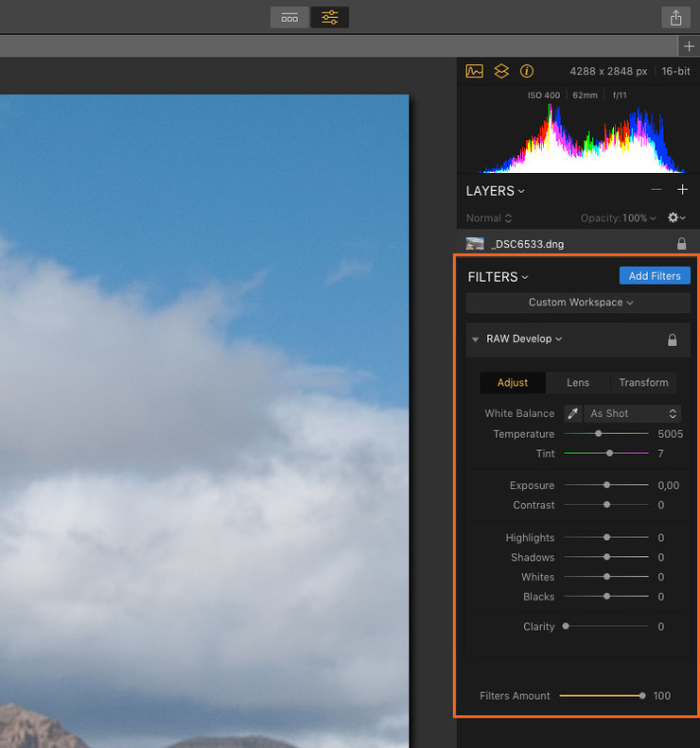700x748 pixels.
Task: Click the lock icon on _DSC6533.dng layer
Action: 681,244
